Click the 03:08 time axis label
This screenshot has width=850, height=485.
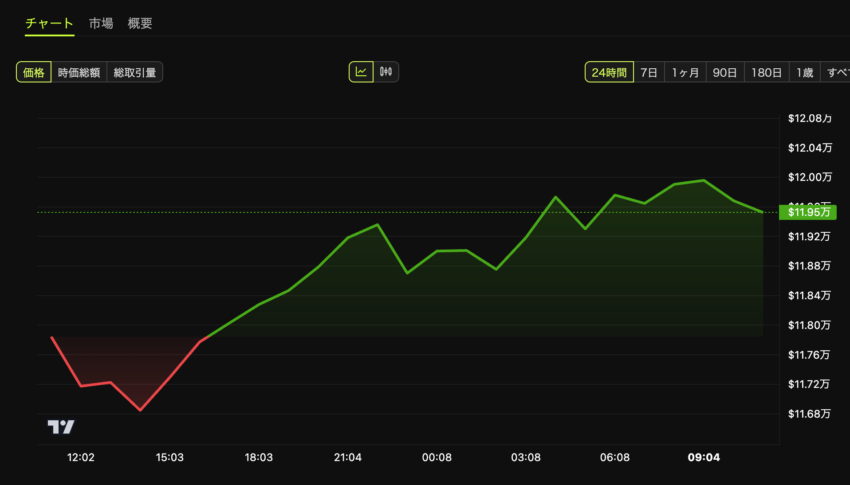(x=526, y=457)
